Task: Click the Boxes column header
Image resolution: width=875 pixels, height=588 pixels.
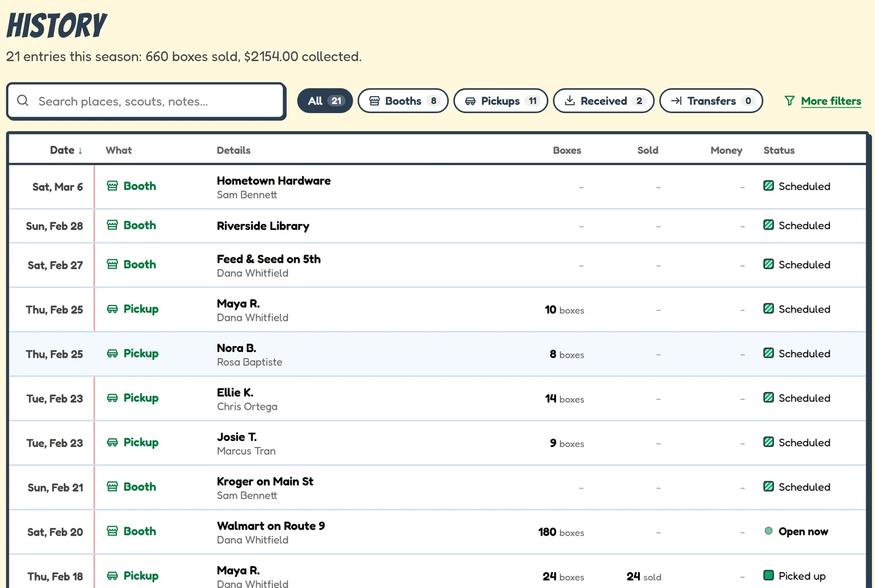Action: (567, 150)
